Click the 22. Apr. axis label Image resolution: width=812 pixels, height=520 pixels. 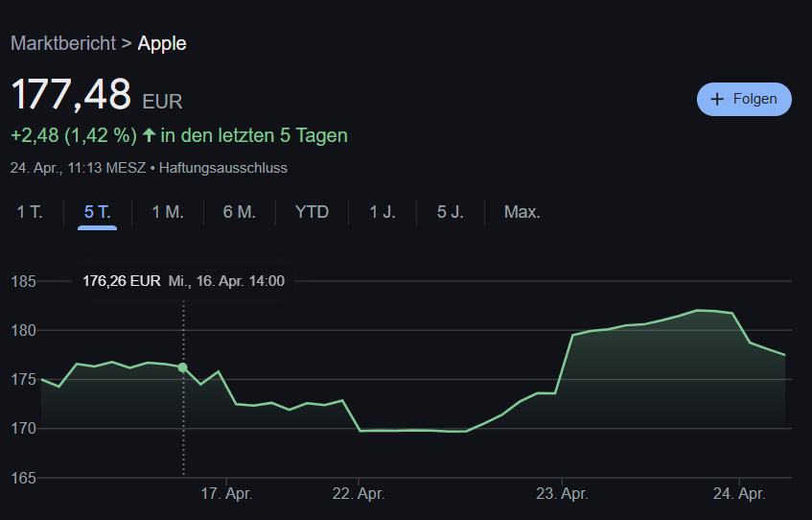359,493
